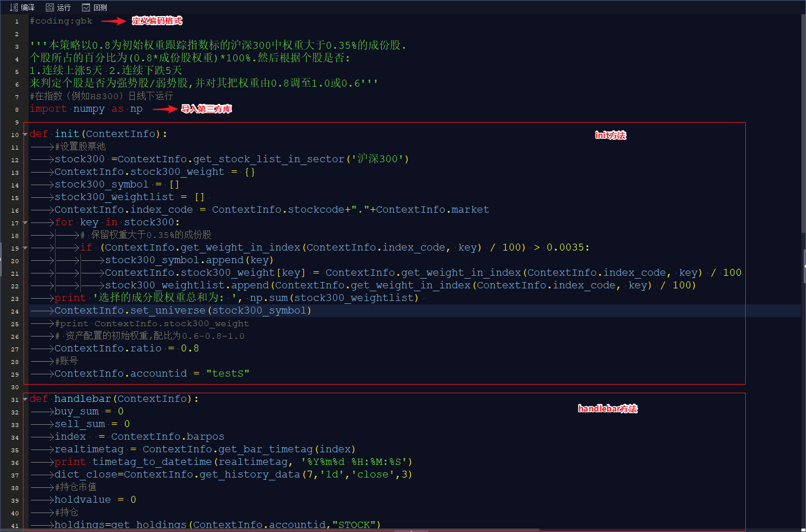Click the left panel splitter handle
Screen dimensions: 806x532
click(1, 251)
